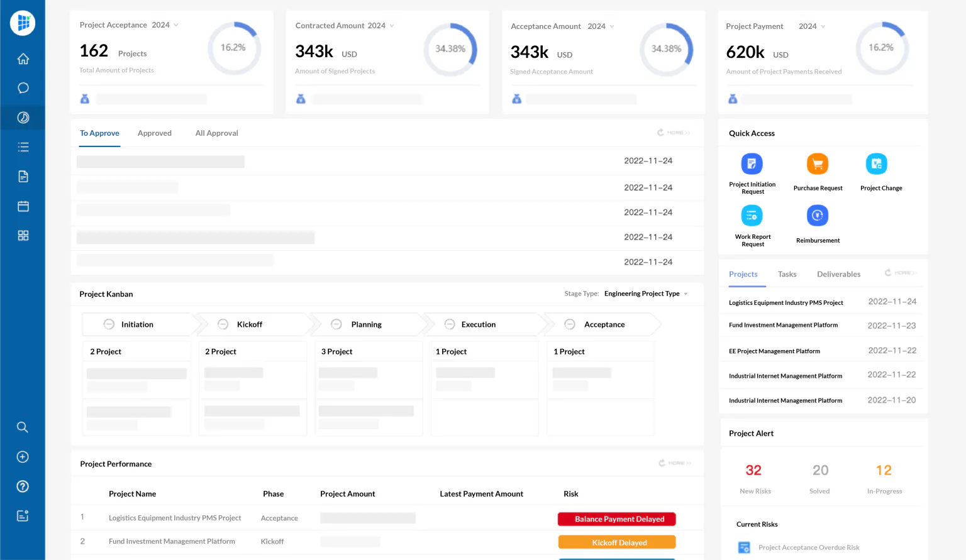Open Stage Type Engineering Project Type dropdown

click(646, 294)
